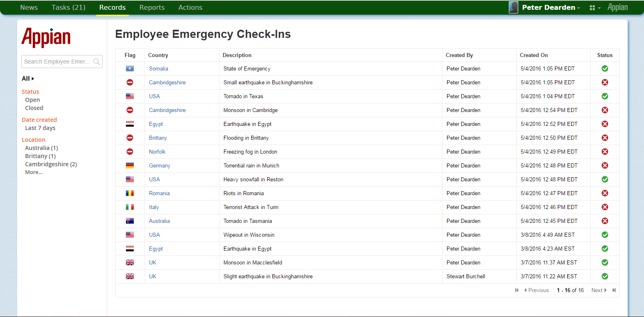This screenshot has height=317, width=644.
Task: Filter by Last 7 days
Action: coord(40,128)
